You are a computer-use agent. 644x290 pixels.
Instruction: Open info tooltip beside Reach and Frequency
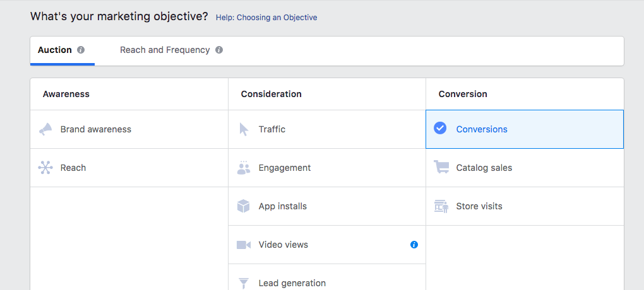[x=219, y=50]
